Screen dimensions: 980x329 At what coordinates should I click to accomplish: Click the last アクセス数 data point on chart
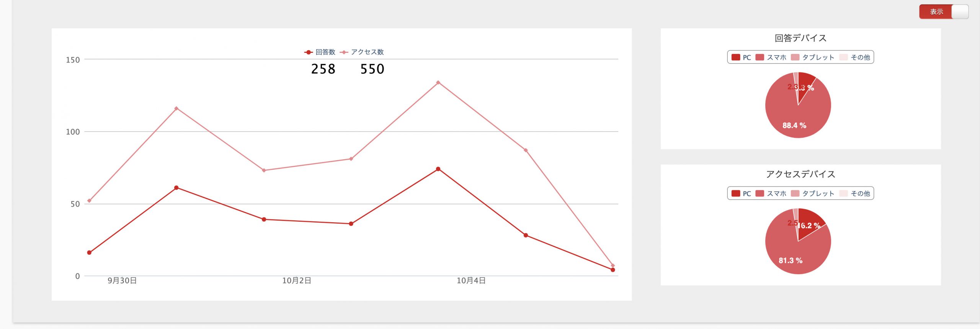613,265
